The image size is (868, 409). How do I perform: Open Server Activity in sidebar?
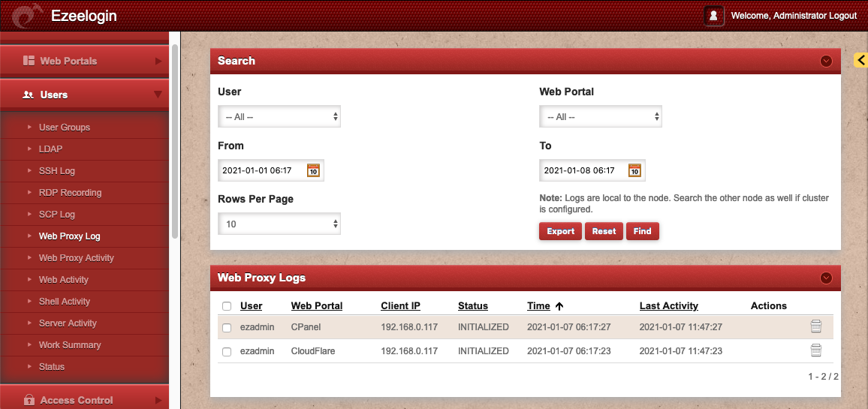(x=68, y=323)
